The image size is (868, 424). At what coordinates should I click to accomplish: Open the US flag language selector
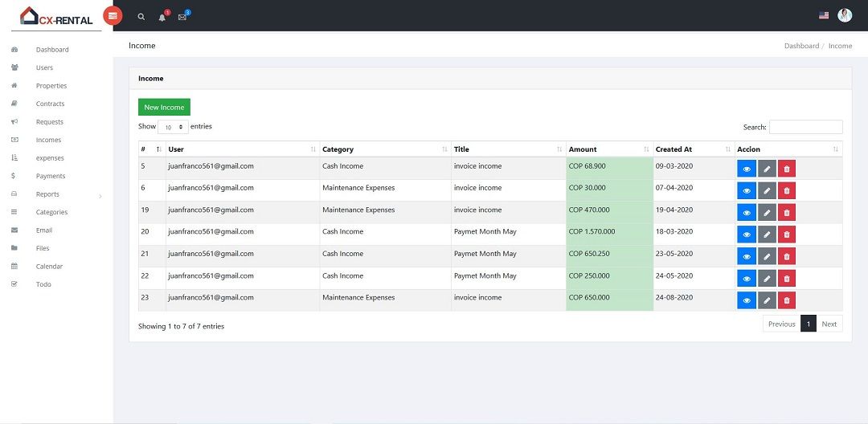[824, 15]
